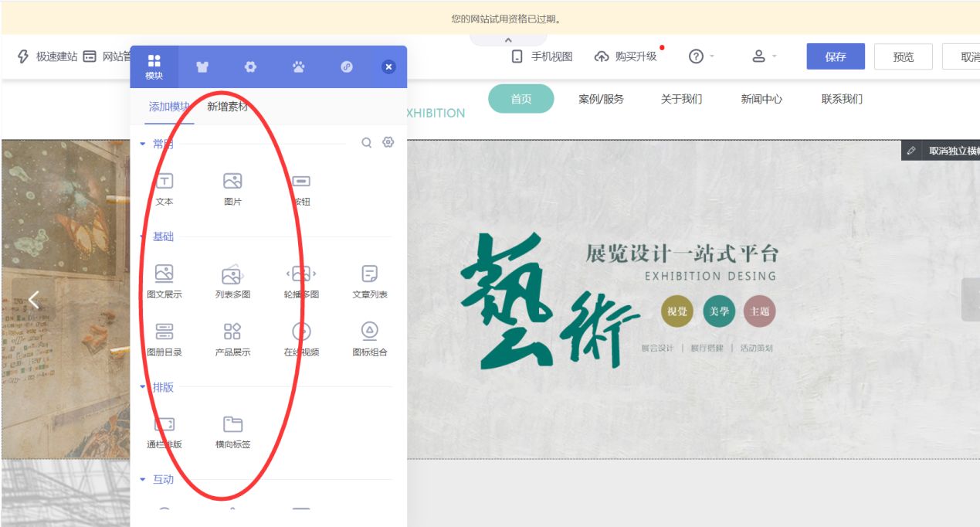The height and width of the screenshot is (527, 980).
Task: Click the 预览 preview button
Action: pos(904,56)
